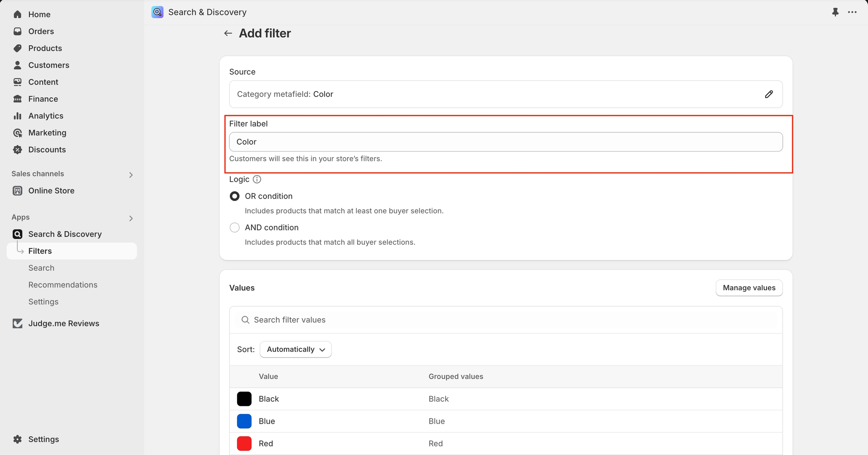The image size is (868, 455).
Task: Click the Manage values button
Action: (749, 288)
